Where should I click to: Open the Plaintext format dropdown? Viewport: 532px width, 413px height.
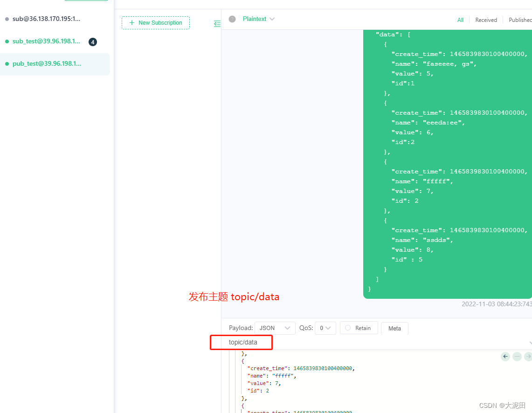[x=258, y=19]
